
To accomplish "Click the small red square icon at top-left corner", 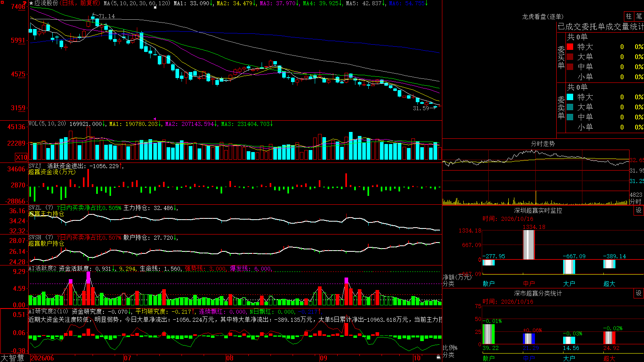I will click(2, 2).
